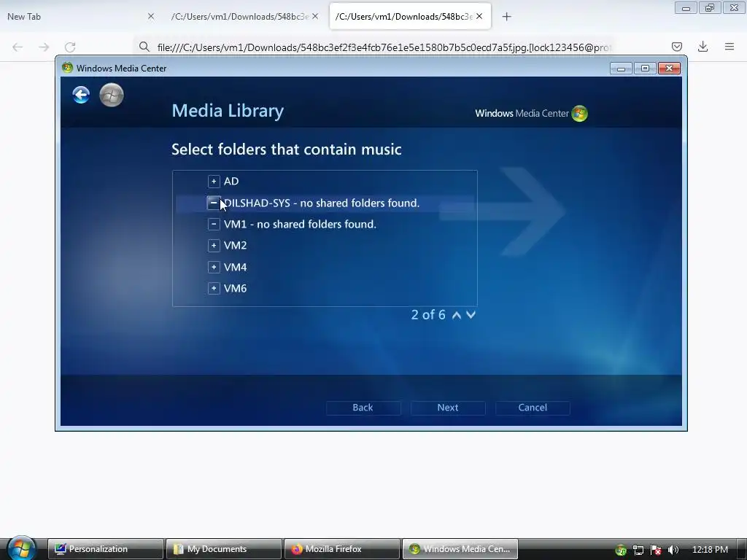Click Firefox back navigation arrow
The width and height of the screenshot is (747, 560).
[x=18, y=47]
